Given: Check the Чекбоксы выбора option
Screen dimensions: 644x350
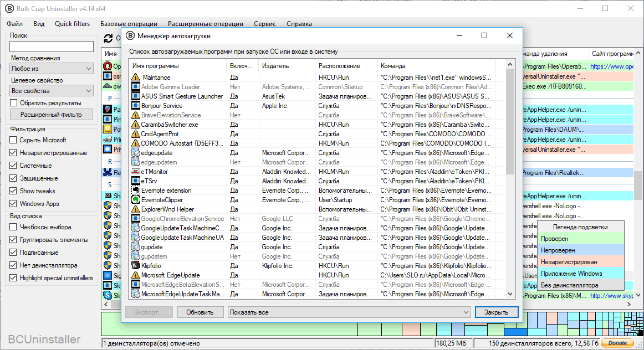Looking at the screenshot, I should (14, 227).
